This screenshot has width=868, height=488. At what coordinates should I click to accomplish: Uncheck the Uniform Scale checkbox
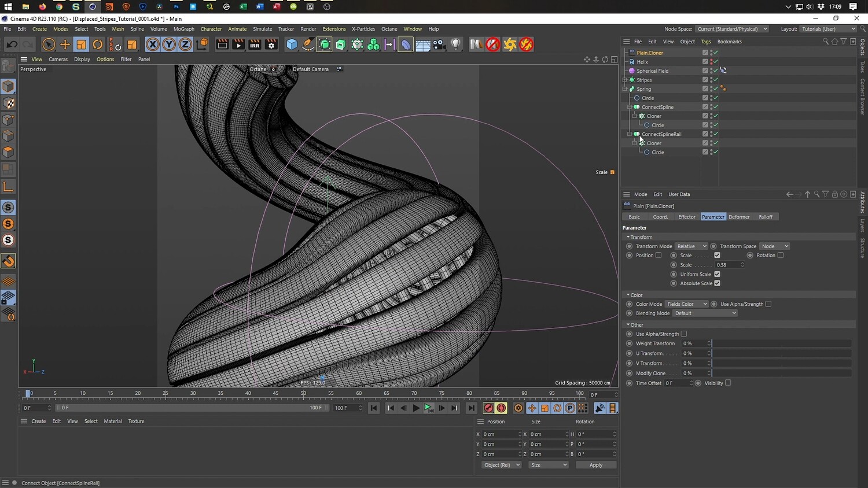[x=717, y=274]
